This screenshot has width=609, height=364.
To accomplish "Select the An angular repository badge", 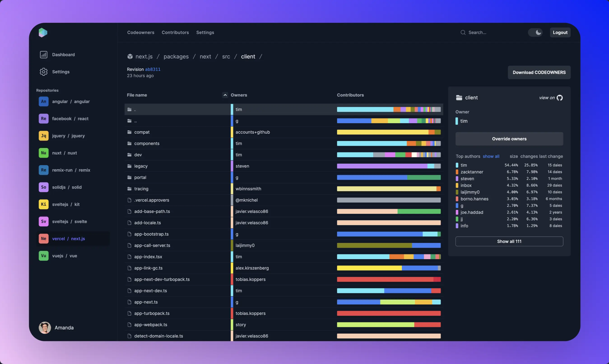I will pos(43,101).
